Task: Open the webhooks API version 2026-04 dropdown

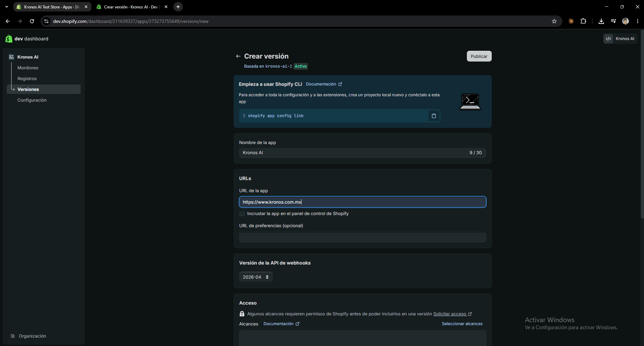Action: click(256, 277)
